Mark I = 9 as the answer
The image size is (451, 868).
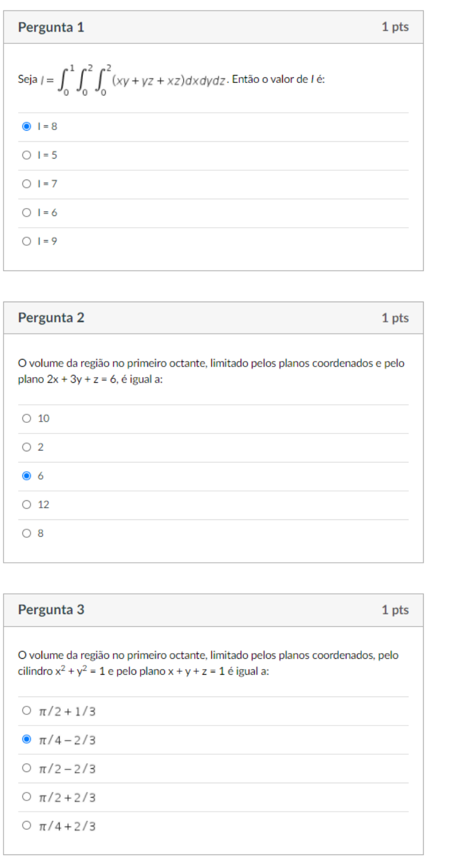pyautogui.click(x=26, y=241)
